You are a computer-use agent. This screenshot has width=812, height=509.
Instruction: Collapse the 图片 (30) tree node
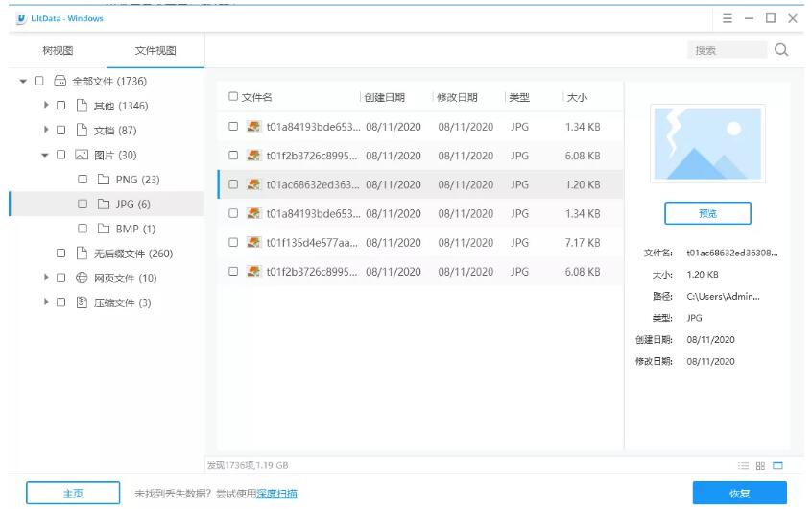(x=45, y=155)
